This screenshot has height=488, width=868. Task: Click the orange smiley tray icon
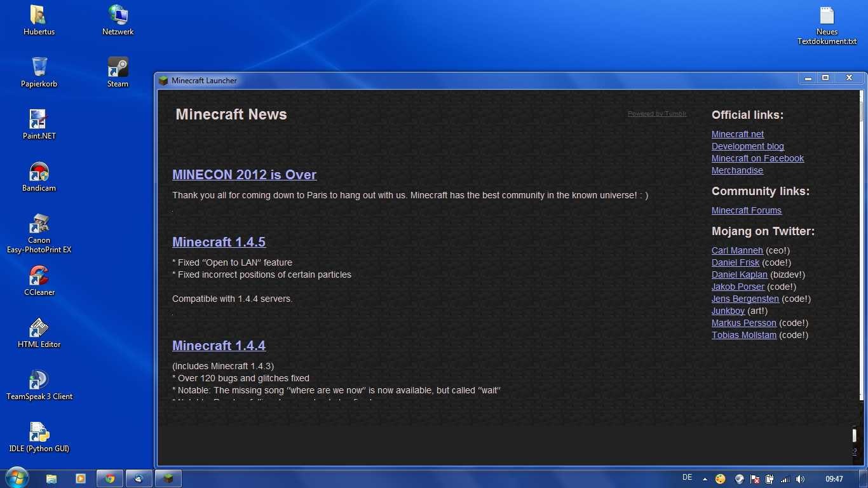[x=720, y=479]
